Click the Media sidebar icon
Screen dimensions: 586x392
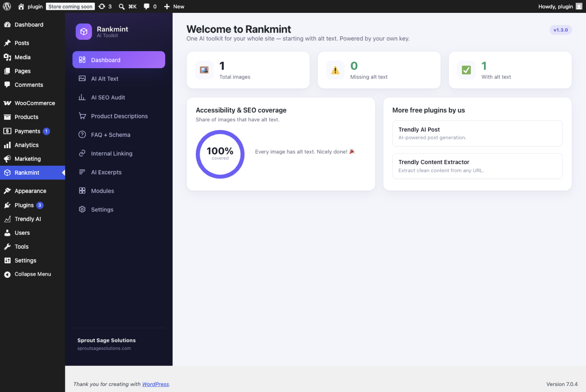click(x=7, y=57)
